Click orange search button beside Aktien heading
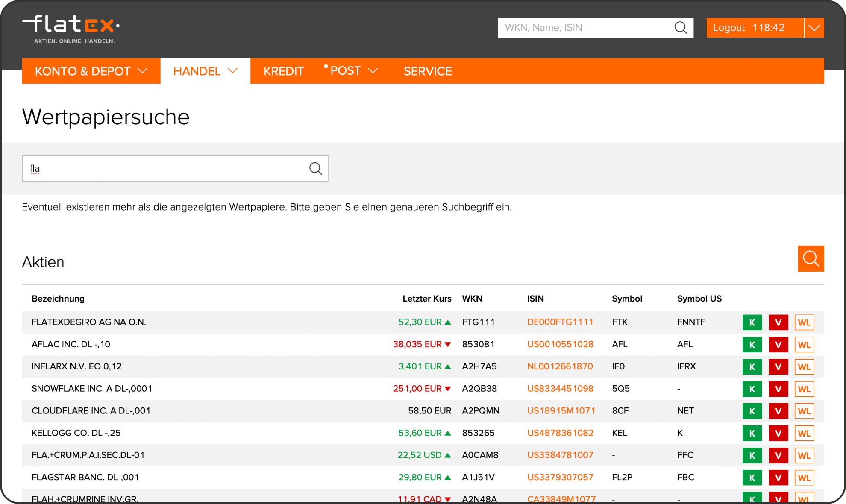Viewport: 846px width, 504px height. (811, 258)
